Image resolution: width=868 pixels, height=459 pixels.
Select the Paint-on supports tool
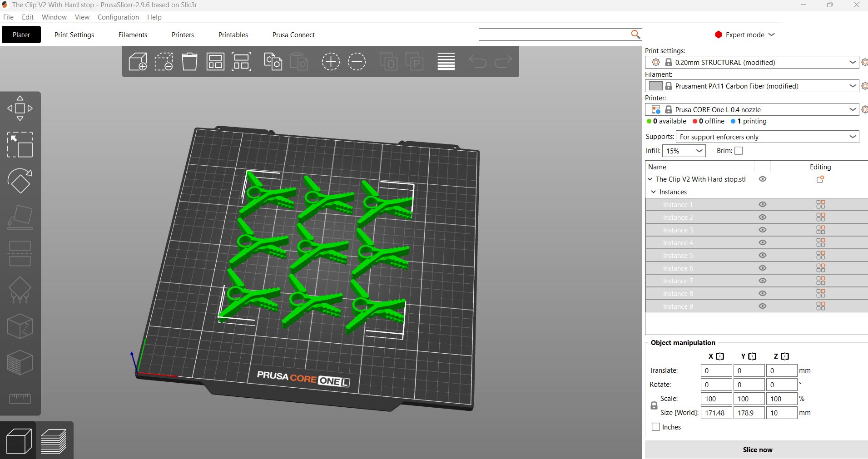(x=20, y=290)
